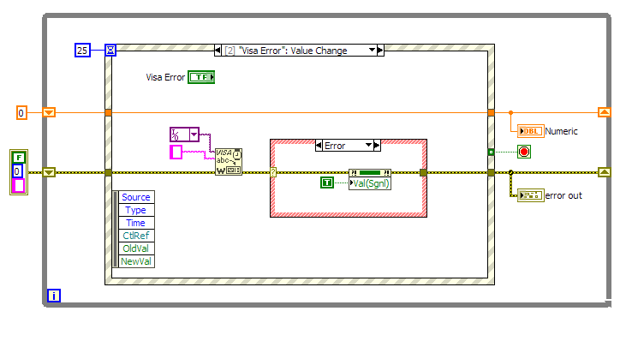Select the error output tunnel on case structure
Screen dimensions: 644x341
[423, 172]
